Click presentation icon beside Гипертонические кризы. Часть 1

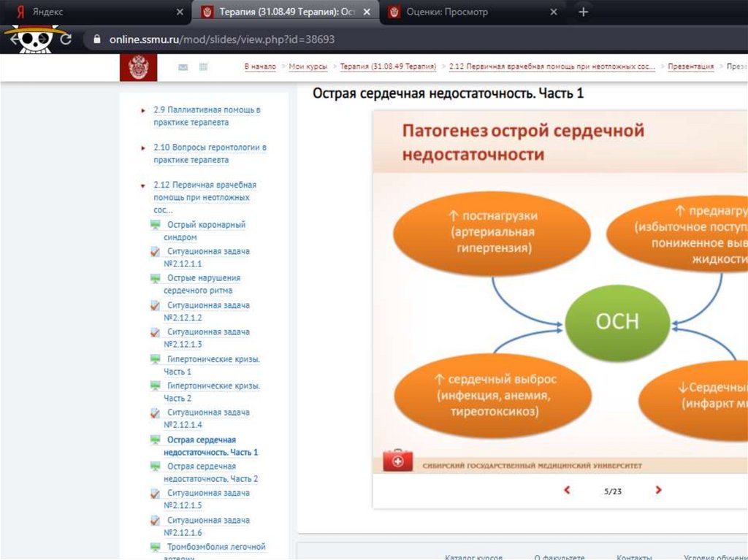[155, 359]
